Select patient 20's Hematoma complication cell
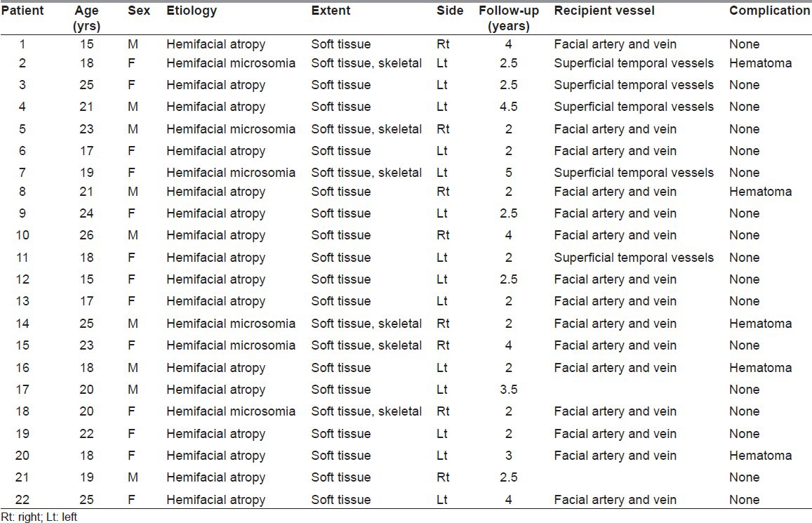 (760, 456)
